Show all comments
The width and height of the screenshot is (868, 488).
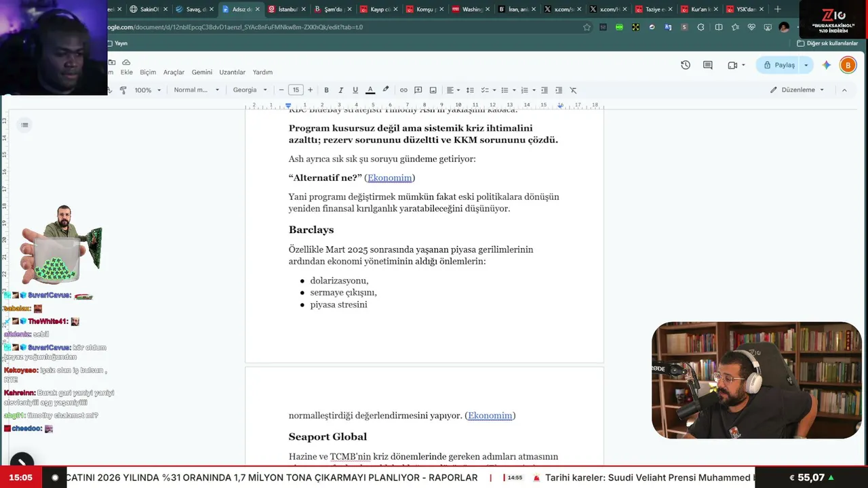coord(708,65)
